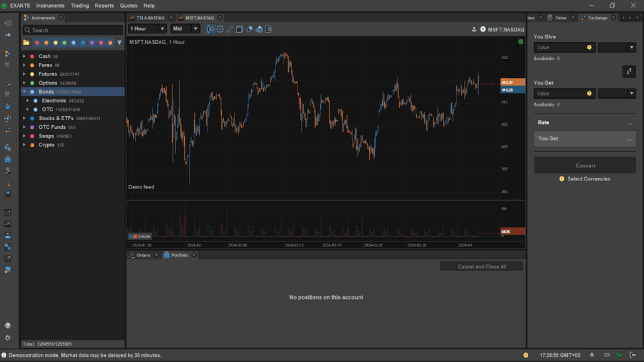This screenshot has width=644, height=362.
Task: Collapse the left sidebar menu icon
Action: point(8,23)
